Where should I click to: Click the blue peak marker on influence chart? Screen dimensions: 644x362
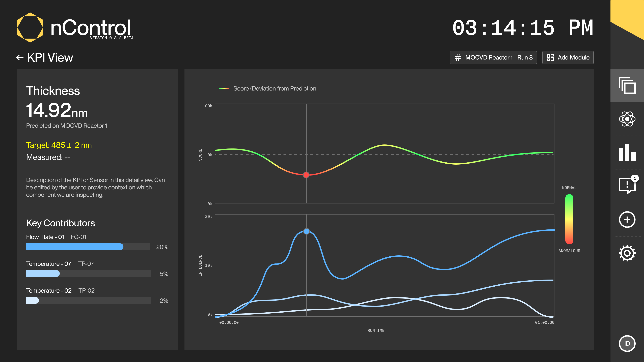[306, 231]
